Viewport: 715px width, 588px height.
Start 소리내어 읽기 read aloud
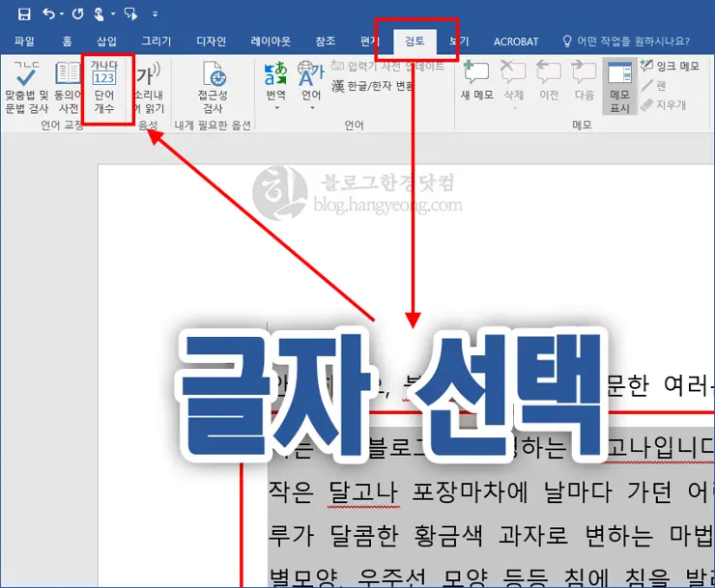tap(148, 87)
